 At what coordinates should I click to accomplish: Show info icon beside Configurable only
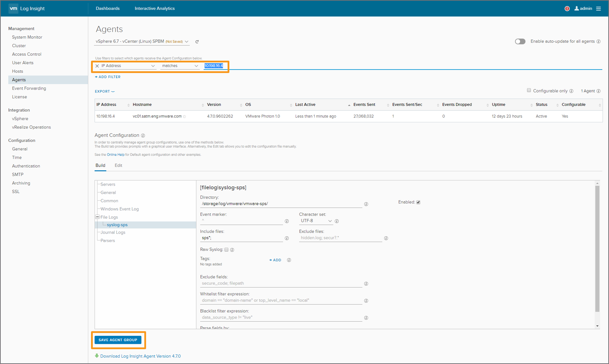point(571,91)
